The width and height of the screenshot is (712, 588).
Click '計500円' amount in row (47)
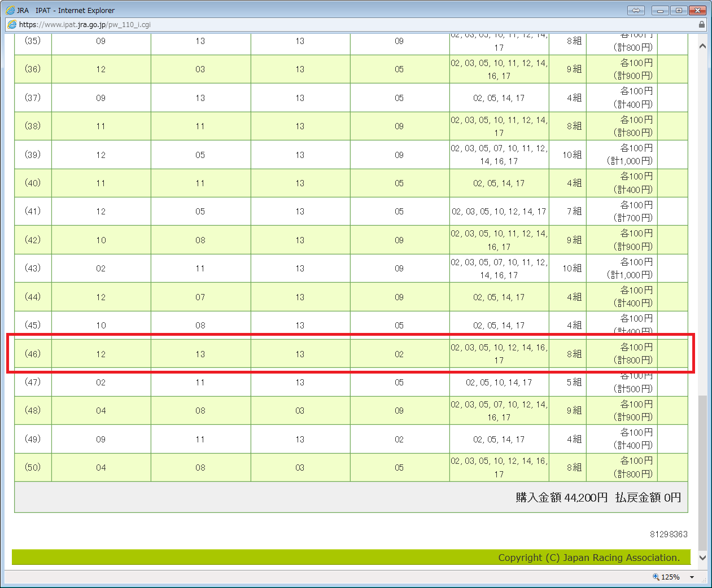633,389
